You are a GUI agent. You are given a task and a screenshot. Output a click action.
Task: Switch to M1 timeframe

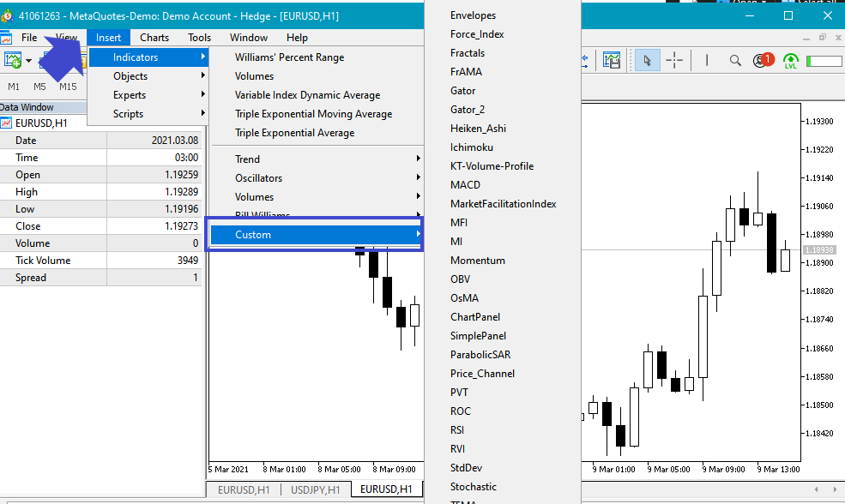click(14, 87)
